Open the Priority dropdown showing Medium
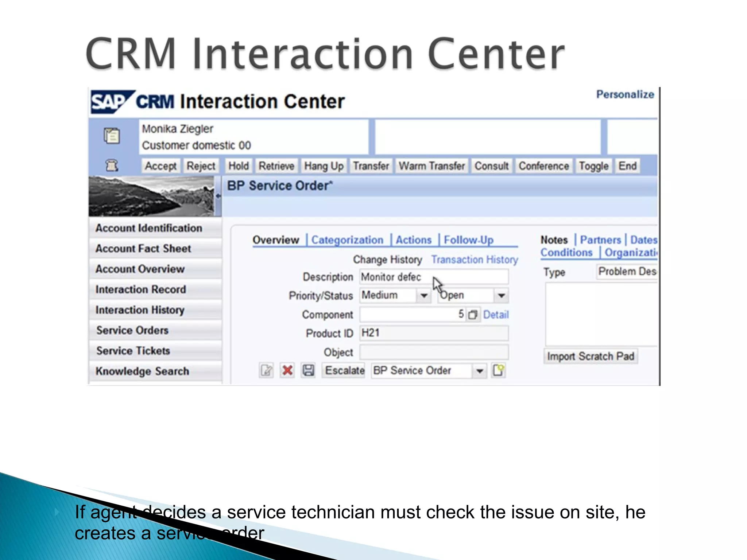747x560 pixels. coord(424,295)
